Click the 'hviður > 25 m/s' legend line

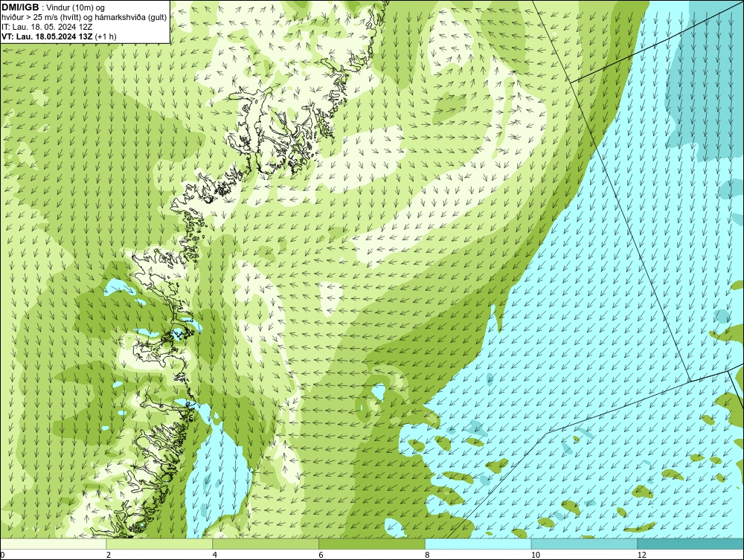pos(85,17)
